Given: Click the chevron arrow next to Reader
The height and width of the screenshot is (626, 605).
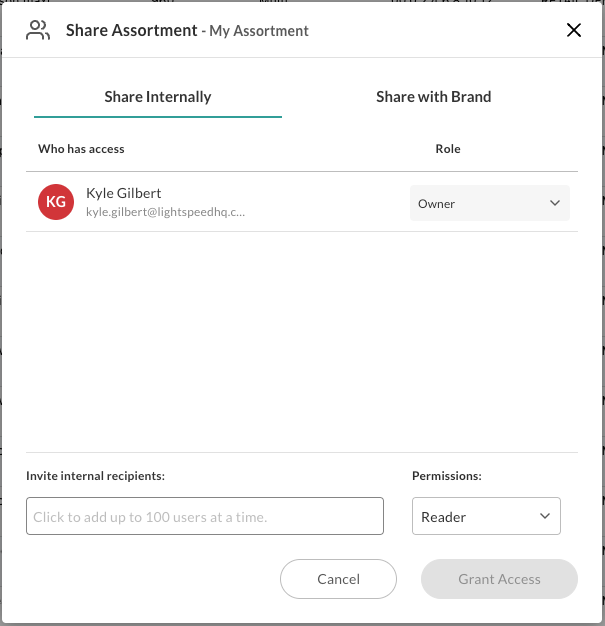Looking at the screenshot, I should [545, 516].
